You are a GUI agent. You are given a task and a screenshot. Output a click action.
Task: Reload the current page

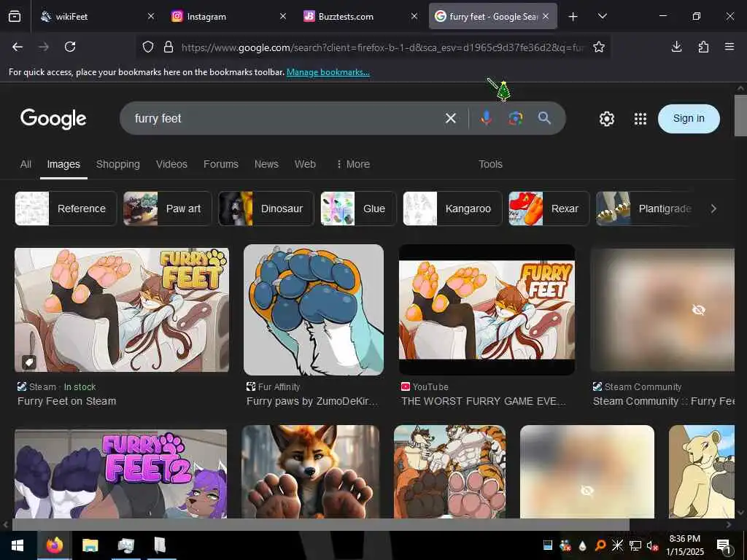pyautogui.click(x=70, y=47)
